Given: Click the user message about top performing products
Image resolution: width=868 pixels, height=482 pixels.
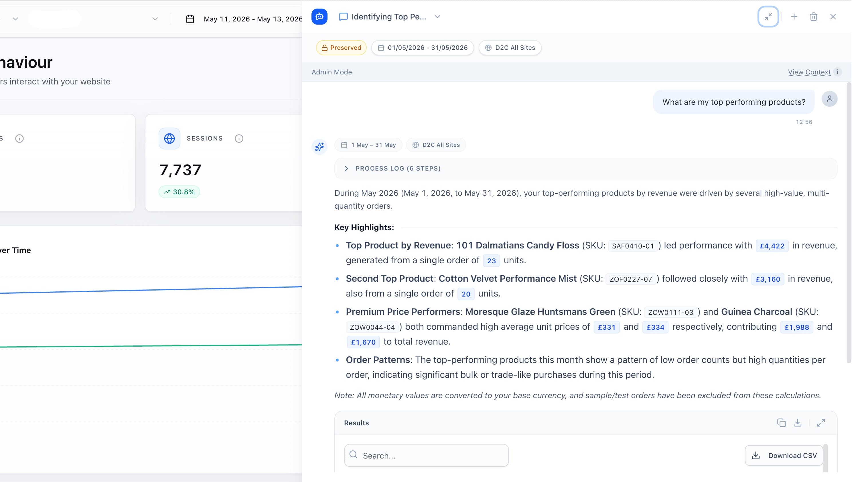Looking at the screenshot, I should pos(733,102).
